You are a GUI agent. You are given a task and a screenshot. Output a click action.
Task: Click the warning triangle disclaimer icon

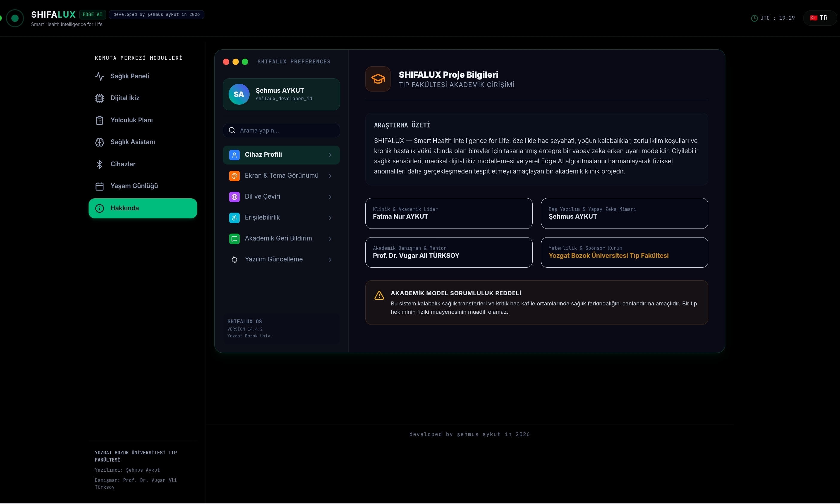tap(379, 296)
